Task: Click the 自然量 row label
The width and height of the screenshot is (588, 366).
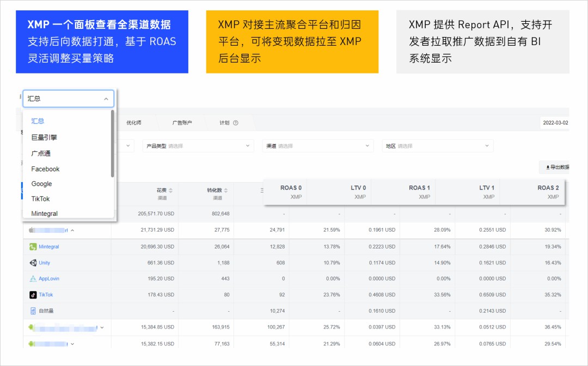Action: click(x=46, y=311)
